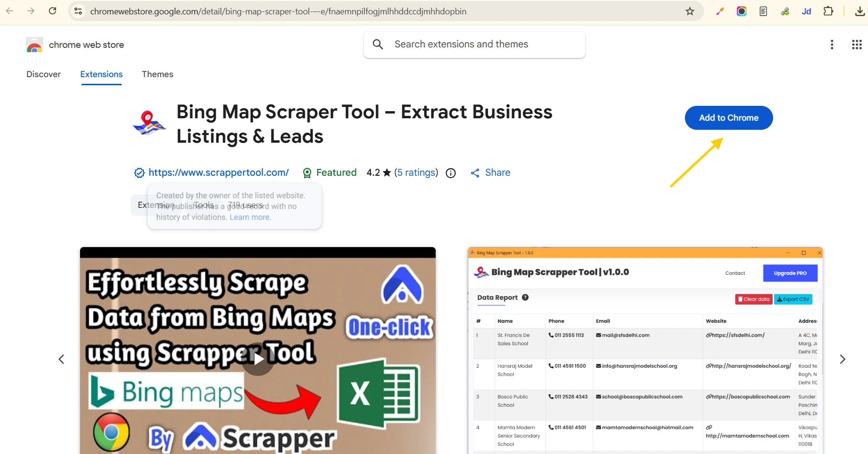Viewport: 868px width, 454px height.
Task: Click the verified publisher badge icon
Action: coord(139,173)
